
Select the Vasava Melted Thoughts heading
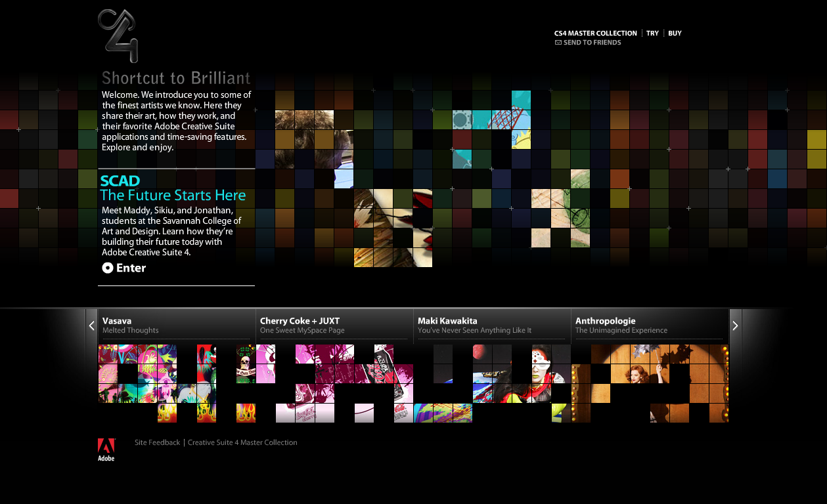click(130, 325)
